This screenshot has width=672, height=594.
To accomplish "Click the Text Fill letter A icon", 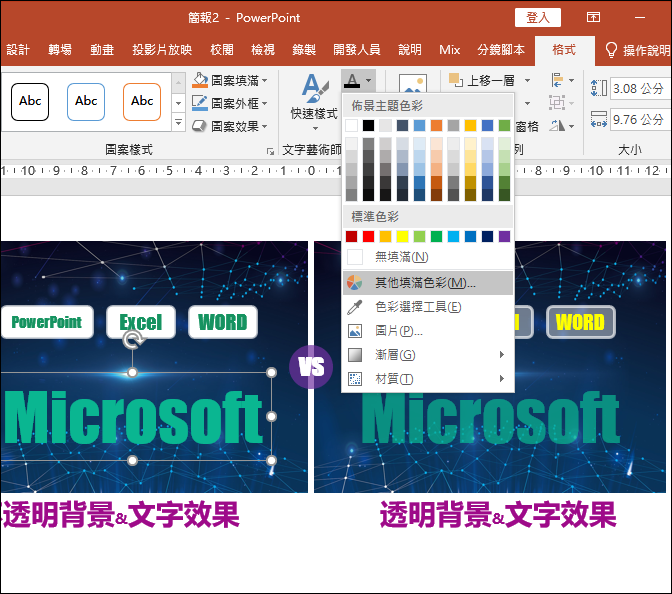I will (x=352, y=80).
